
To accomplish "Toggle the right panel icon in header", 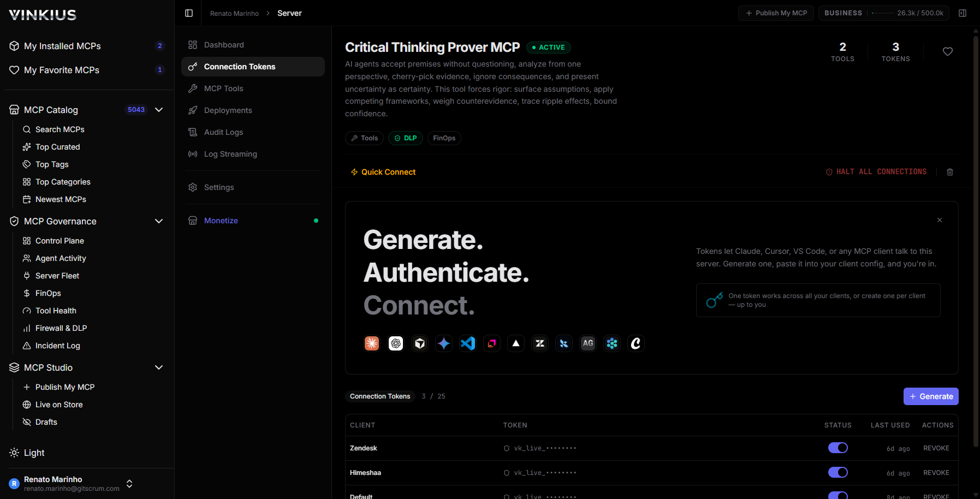I will [963, 13].
